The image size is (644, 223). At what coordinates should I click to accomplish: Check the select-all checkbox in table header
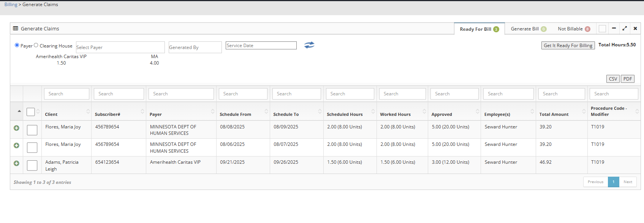[31, 112]
